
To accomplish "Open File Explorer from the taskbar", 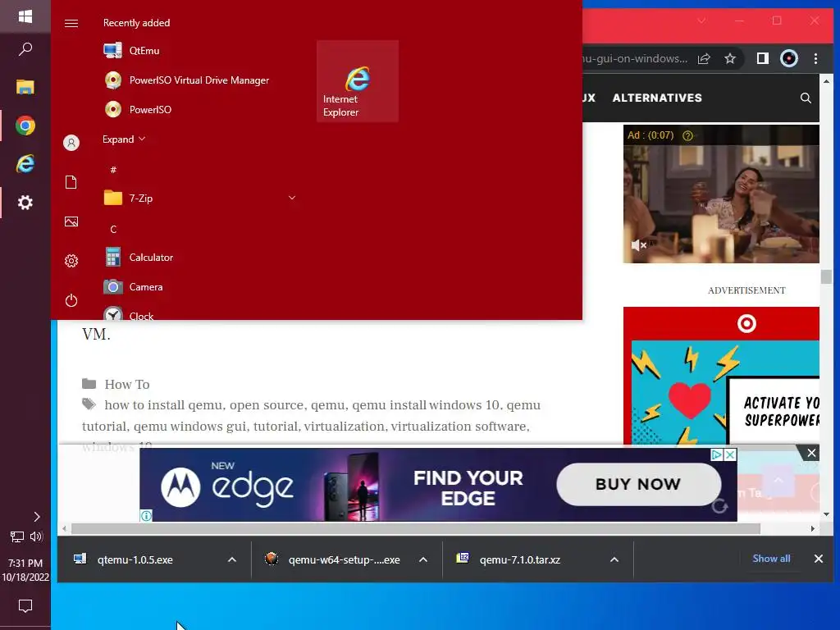I will pos(25,87).
